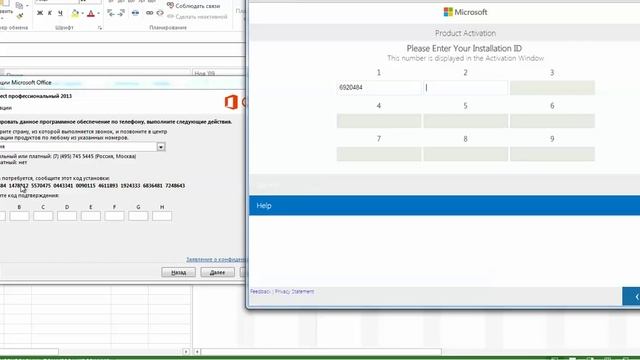Viewport: 640px width, 360px height.
Task: Click confirmation code field D
Action: pos(67,216)
